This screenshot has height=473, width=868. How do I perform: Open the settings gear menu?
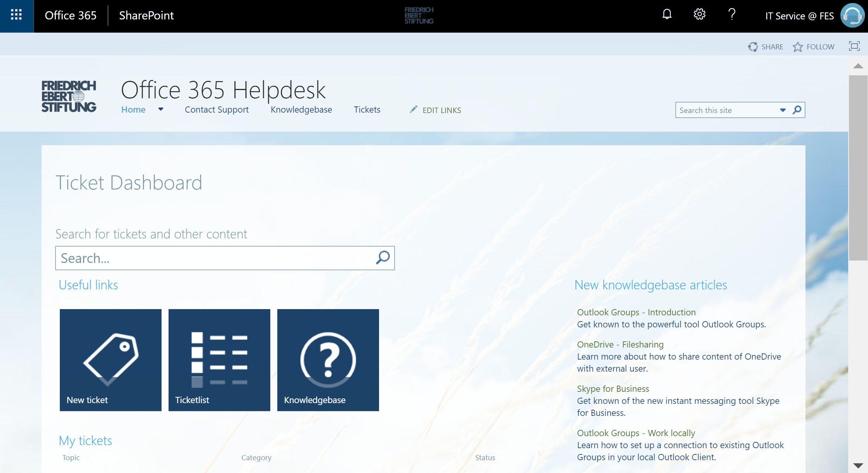coord(699,15)
